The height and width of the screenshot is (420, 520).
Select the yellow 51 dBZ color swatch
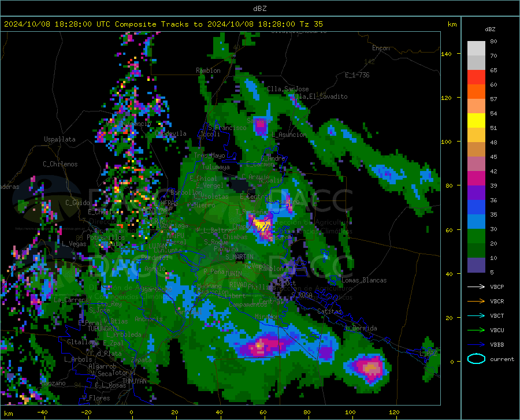click(x=476, y=121)
